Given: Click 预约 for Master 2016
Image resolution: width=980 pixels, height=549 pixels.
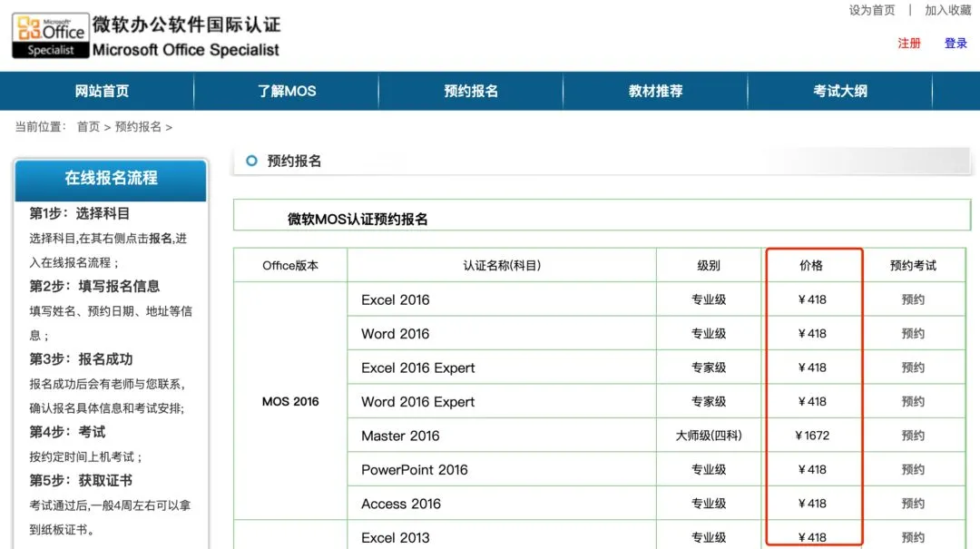Looking at the screenshot, I should pyautogui.click(x=913, y=436).
